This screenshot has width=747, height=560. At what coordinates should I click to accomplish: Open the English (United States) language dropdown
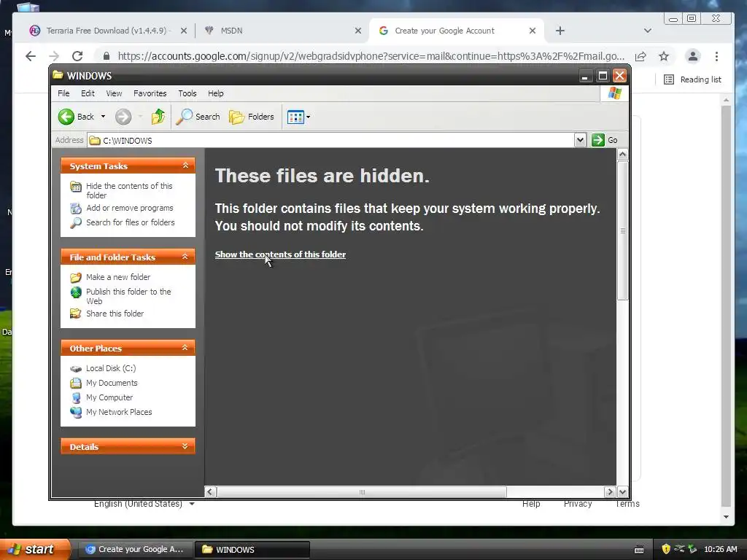[144, 504]
